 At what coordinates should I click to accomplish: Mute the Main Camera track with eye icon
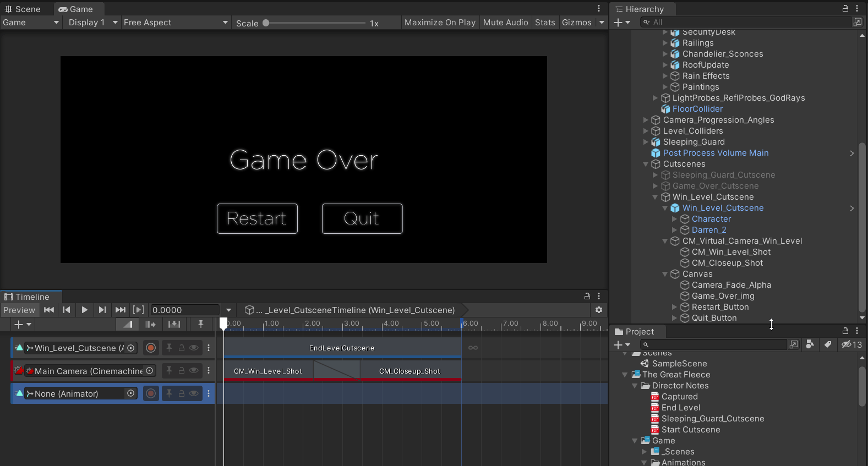(x=194, y=371)
